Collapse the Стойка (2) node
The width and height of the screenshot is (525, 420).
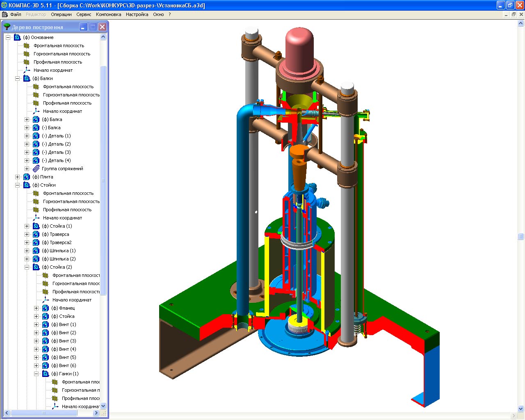27,267
